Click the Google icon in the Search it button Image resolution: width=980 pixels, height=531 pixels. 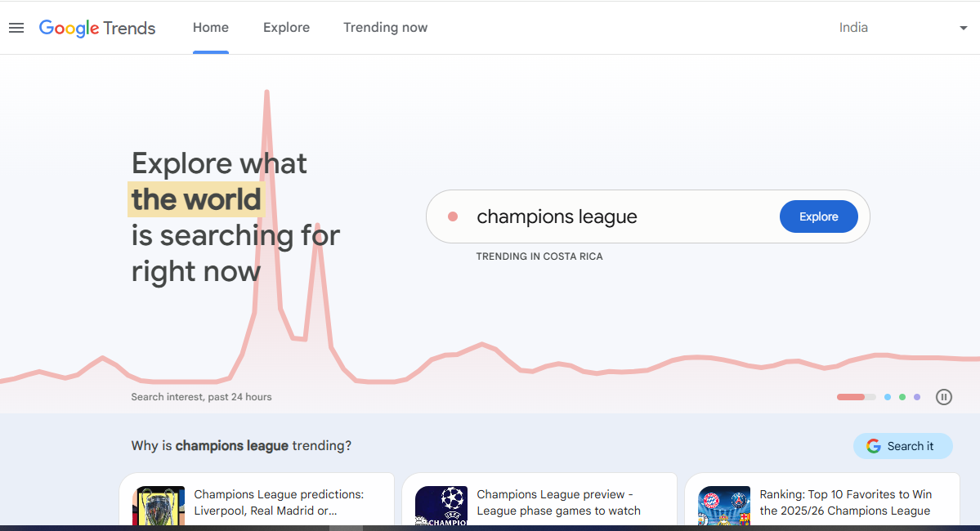tap(875, 445)
